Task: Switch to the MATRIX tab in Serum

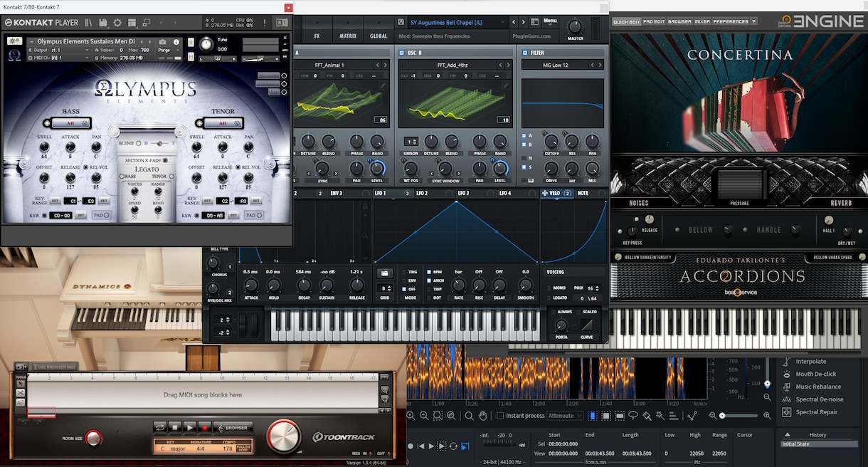Action: (x=348, y=36)
